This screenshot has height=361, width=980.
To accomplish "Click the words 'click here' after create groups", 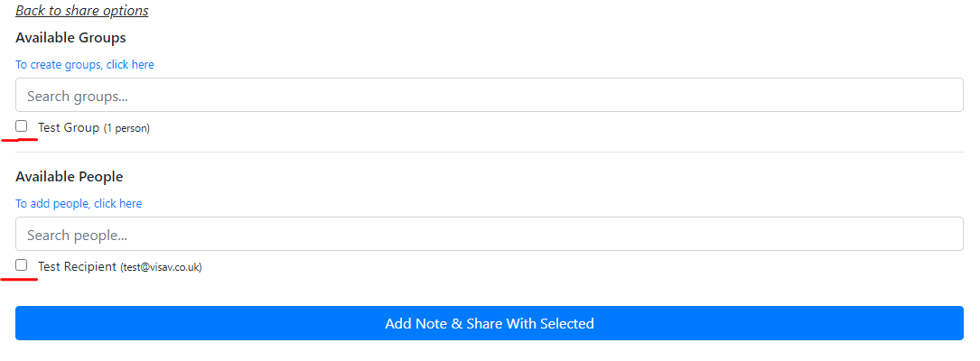I will (x=130, y=65).
